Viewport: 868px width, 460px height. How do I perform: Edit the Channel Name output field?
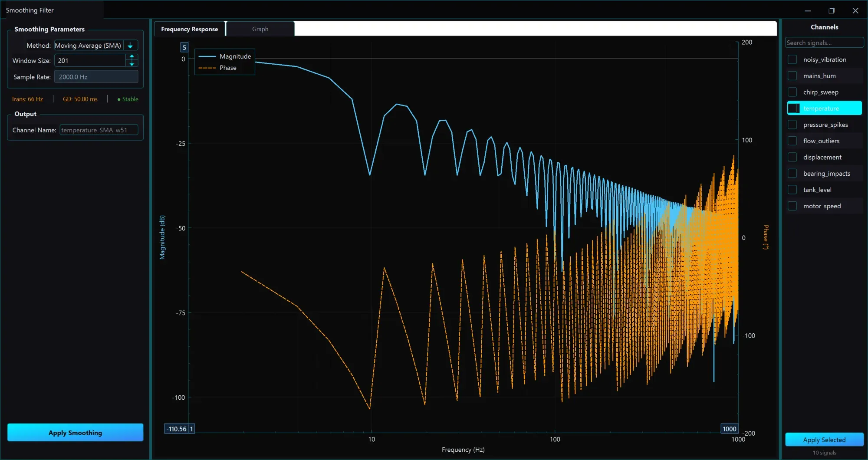pos(99,130)
